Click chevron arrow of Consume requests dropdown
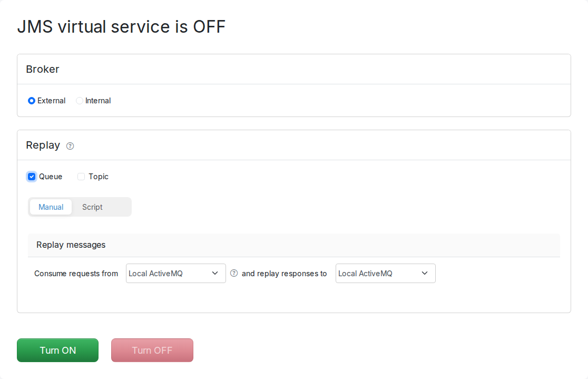588x379 pixels. pyautogui.click(x=215, y=273)
